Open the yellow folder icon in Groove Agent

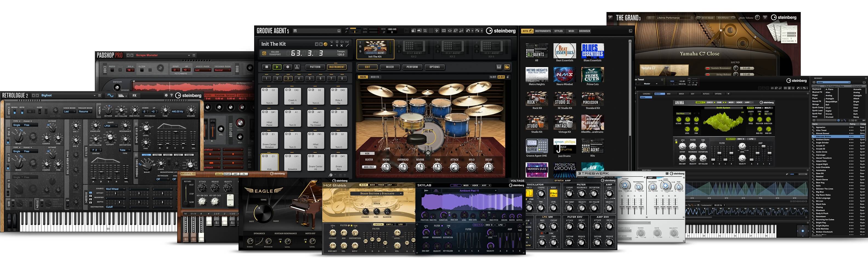click(x=507, y=67)
